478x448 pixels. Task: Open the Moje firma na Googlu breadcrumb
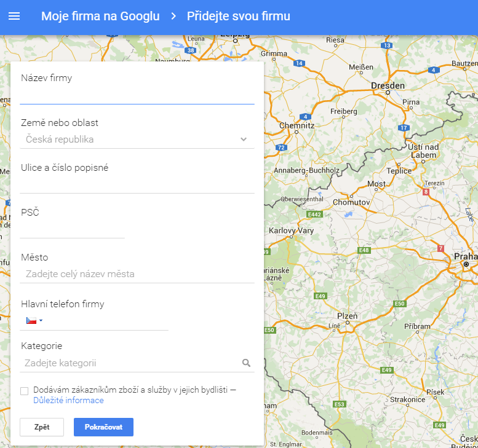coord(100,16)
